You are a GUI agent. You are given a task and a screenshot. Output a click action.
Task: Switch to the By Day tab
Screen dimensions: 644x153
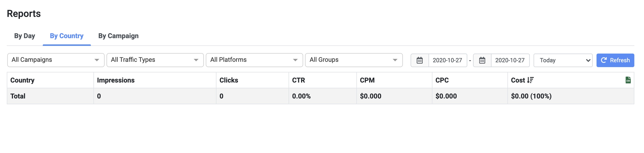pos(25,36)
